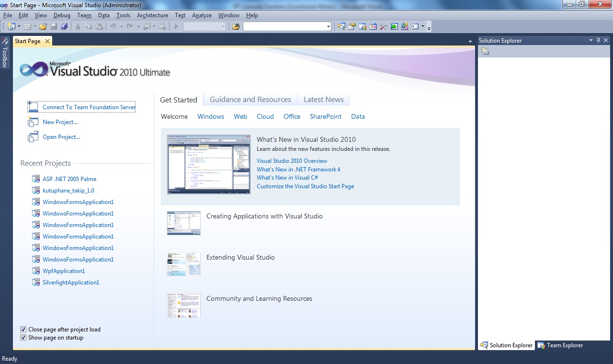The width and height of the screenshot is (613, 364).
Task: Toggle 'Close page after project load' checkbox
Action: (x=23, y=330)
